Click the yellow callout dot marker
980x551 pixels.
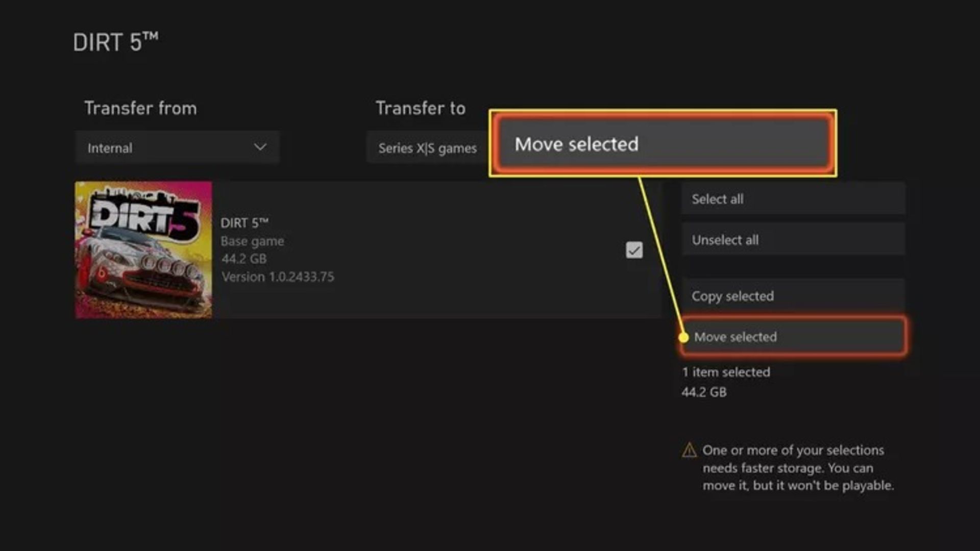point(683,337)
